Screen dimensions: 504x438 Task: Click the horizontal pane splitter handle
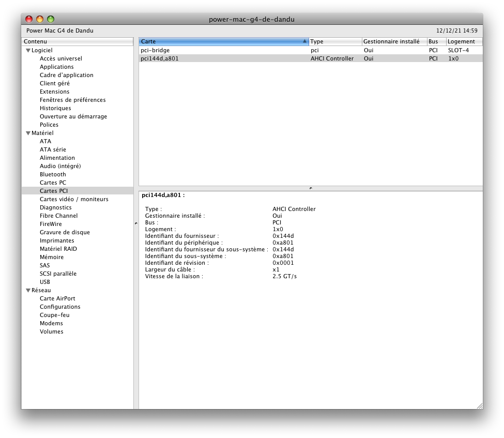(311, 188)
